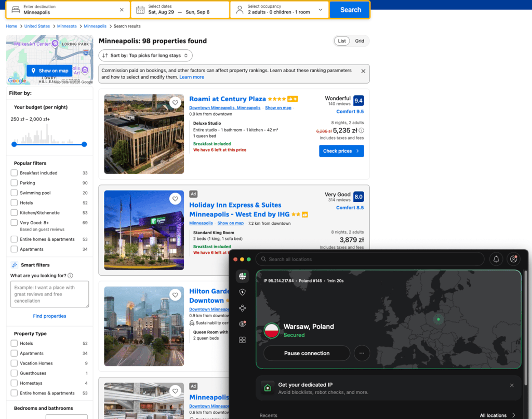Image resolution: width=532 pixels, height=419 pixels.
Task: Focus the Smart filters text box
Action: [49, 294]
